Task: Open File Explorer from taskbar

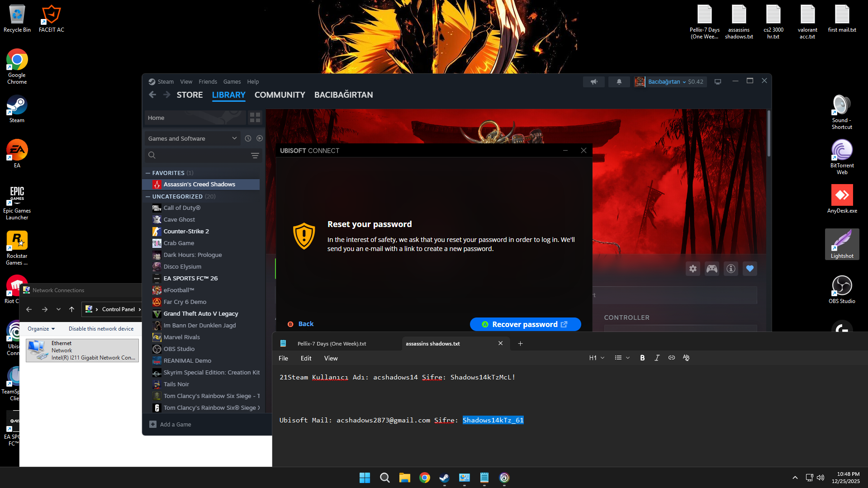Action: click(x=404, y=478)
